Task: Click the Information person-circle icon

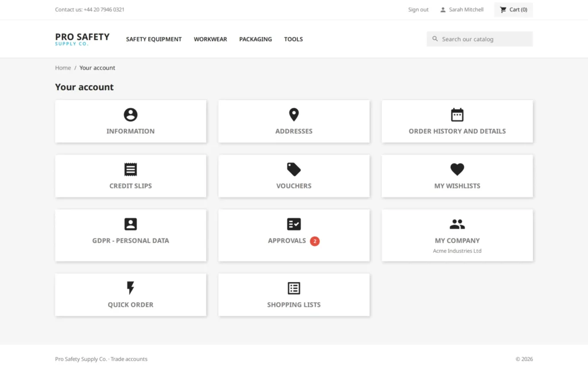Action: [x=130, y=115]
